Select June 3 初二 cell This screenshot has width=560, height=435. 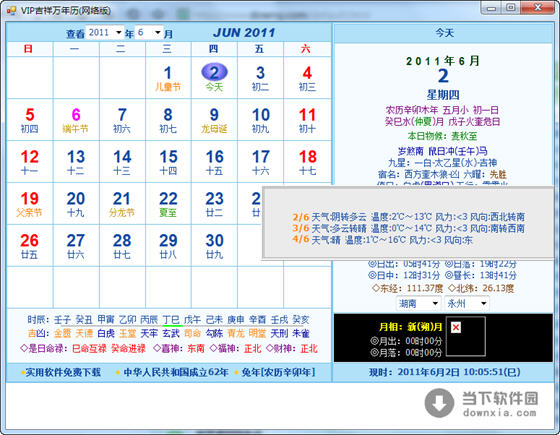[260, 78]
